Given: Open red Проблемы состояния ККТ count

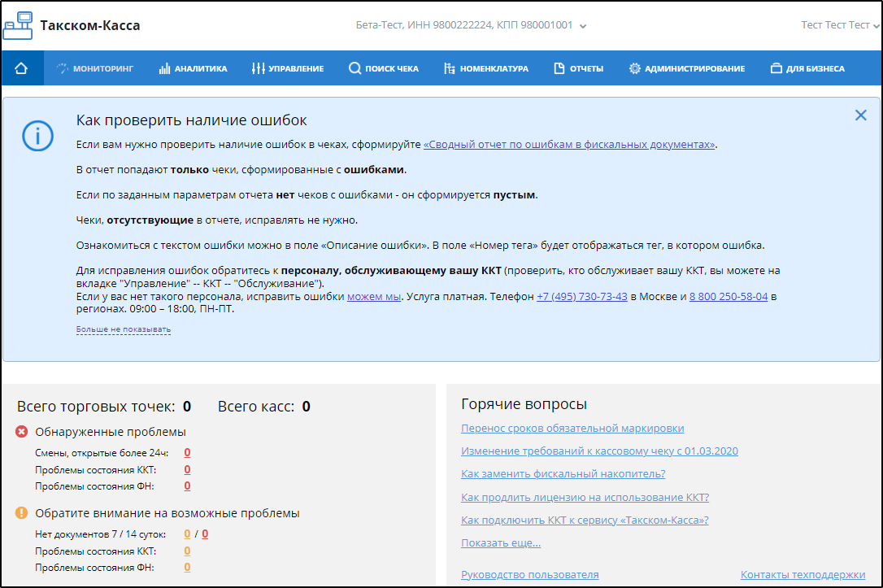Looking at the screenshot, I should point(187,470).
